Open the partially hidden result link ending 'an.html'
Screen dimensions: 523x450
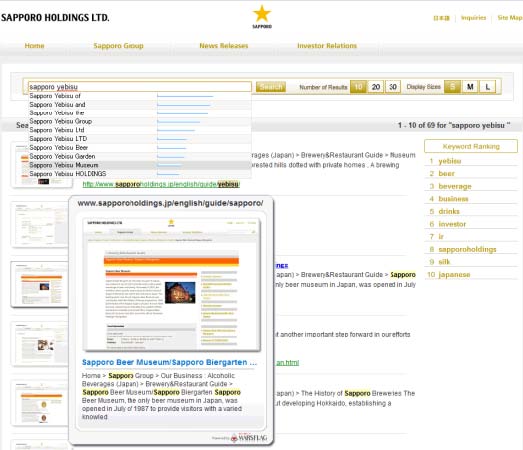pos(287,363)
